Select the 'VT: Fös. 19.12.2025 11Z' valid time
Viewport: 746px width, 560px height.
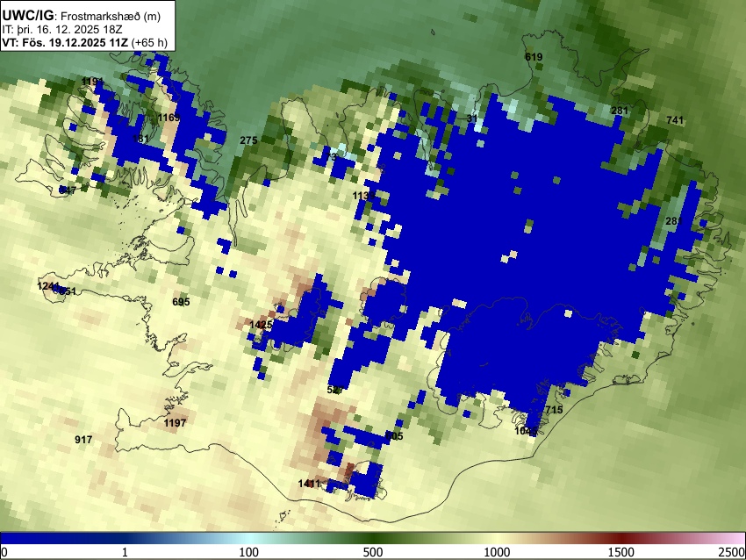click(x=65, y=42)
